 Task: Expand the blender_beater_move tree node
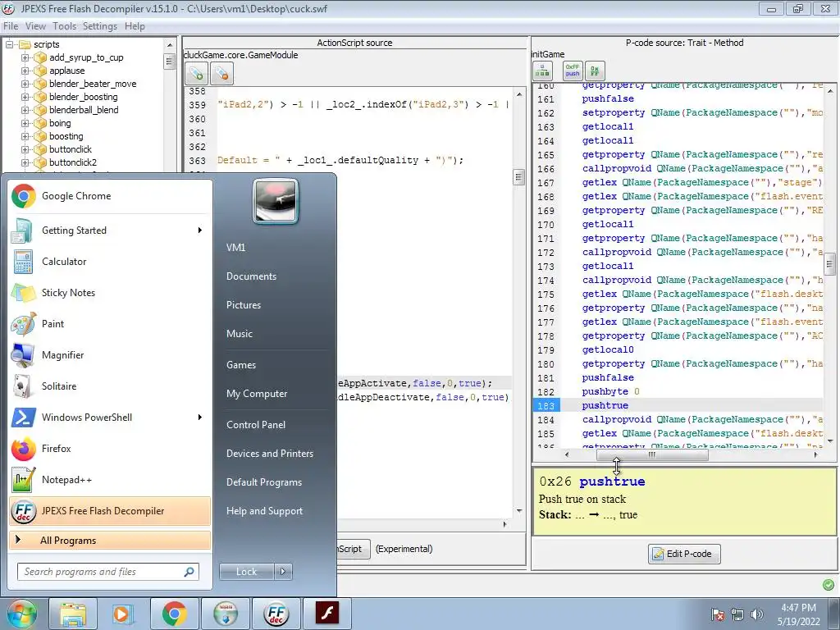point(25,84)
